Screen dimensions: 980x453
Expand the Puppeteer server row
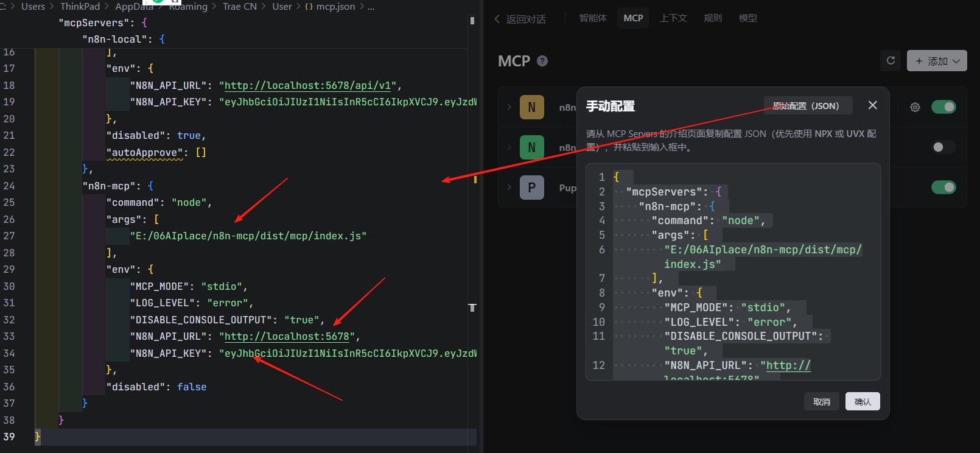point(509,188)
